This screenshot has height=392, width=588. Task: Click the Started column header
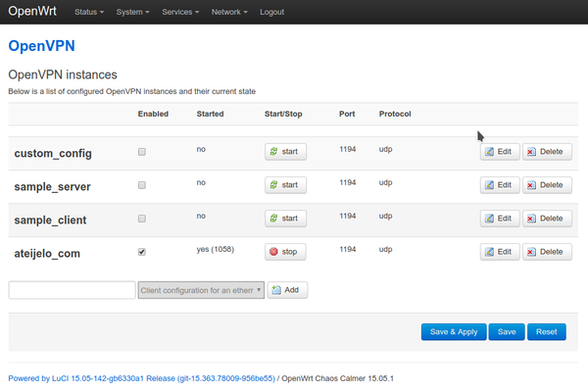[210, 114]
